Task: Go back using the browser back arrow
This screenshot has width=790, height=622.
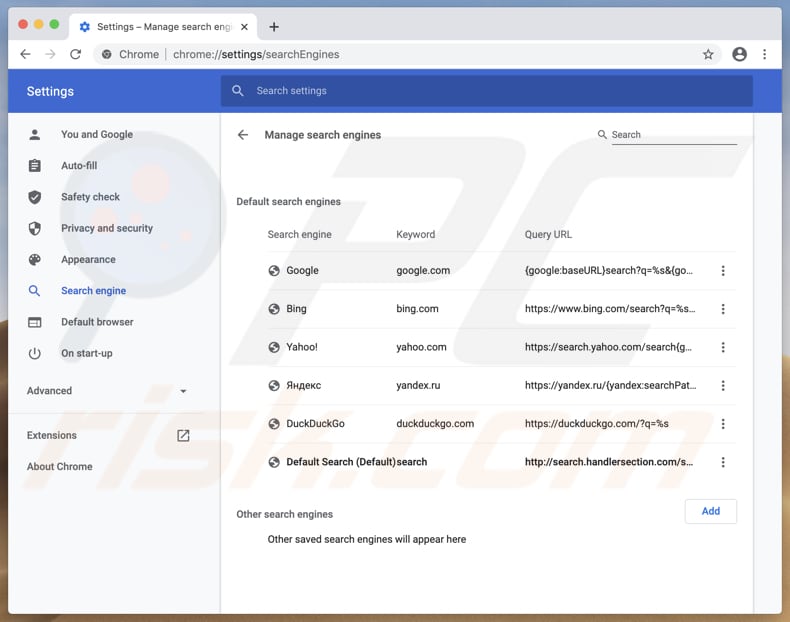Action: click(26, 54)
